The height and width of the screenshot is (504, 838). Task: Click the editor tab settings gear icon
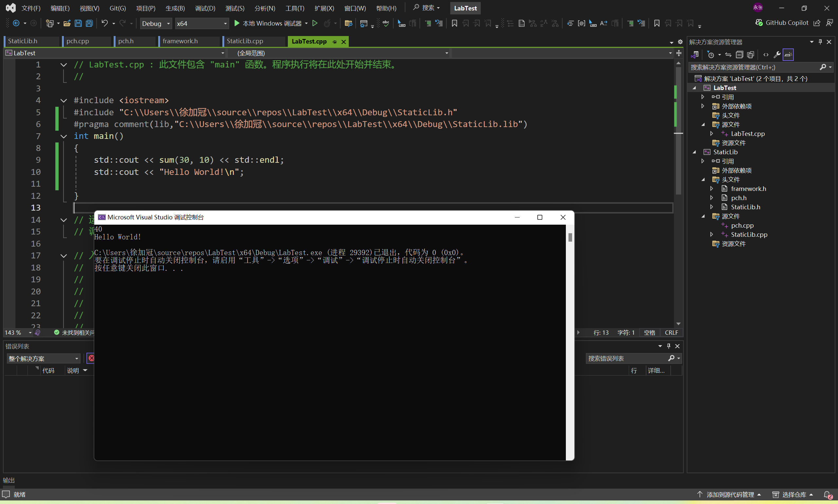[x=680, y=42]
